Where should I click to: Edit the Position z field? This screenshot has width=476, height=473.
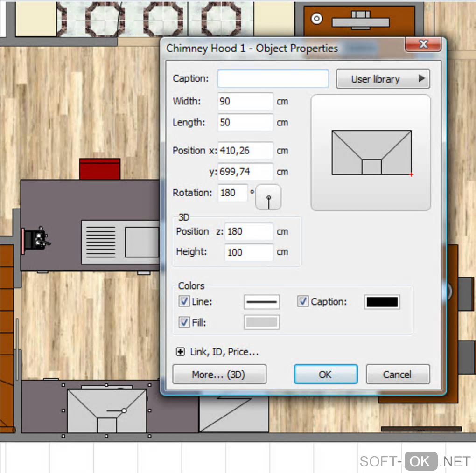coord(249,231)
